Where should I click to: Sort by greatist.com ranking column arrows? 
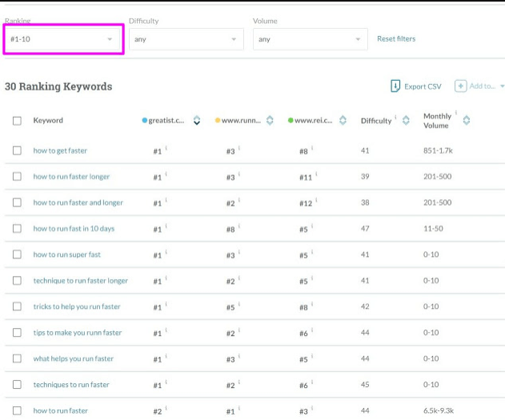coord(197,121)
